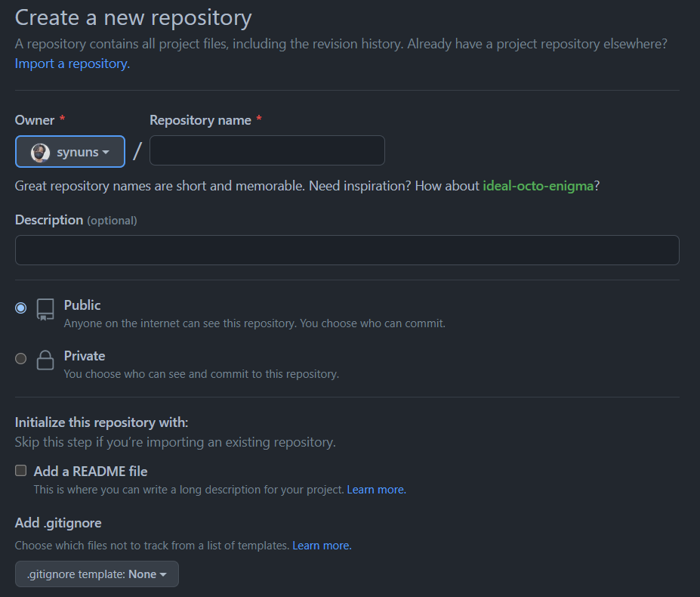Click the Create a new repository heading
700x597 pixels.
pyautogui.click(x=133, y=18)
